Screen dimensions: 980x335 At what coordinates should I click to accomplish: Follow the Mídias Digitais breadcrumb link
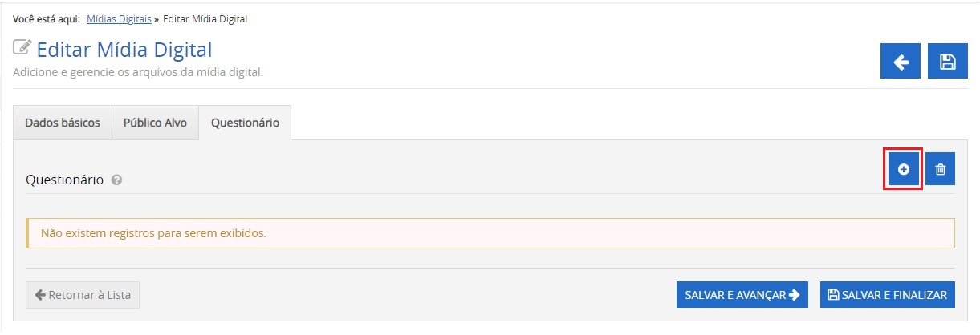point(118,18)
